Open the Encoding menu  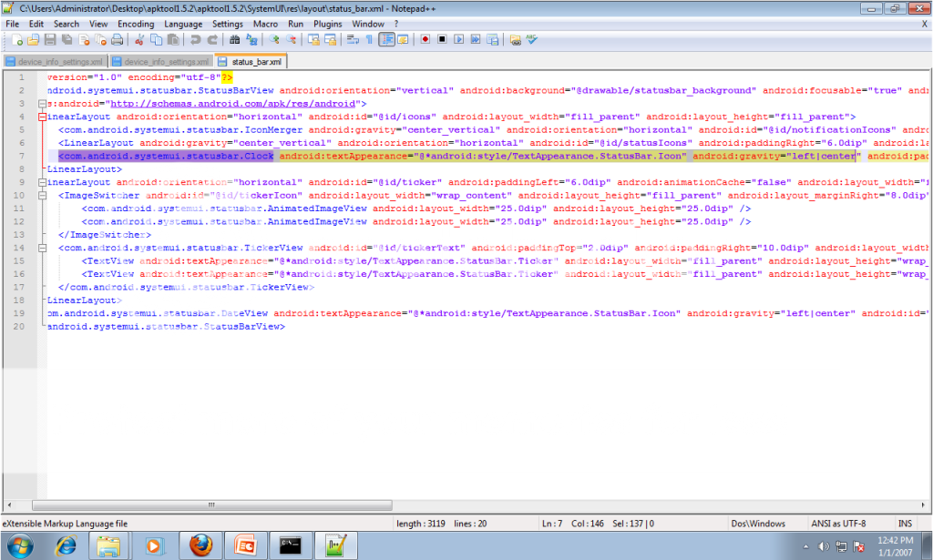136,24
